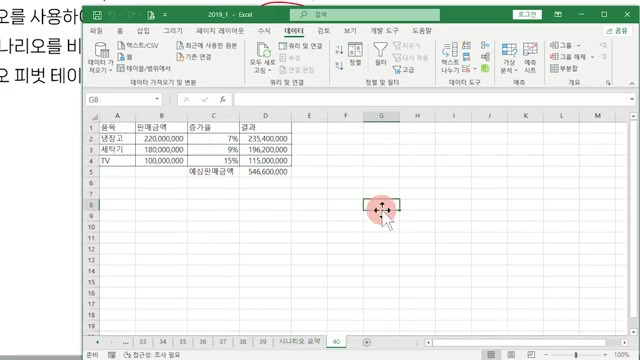
Task: Select cell containing 예상판매금액
Action: 213,171
